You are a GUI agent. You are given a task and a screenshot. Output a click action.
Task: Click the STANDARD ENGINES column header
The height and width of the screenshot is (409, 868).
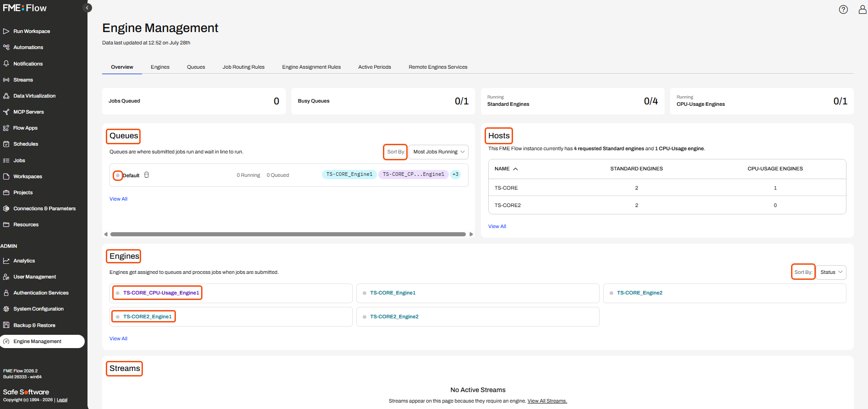[636, 169]
